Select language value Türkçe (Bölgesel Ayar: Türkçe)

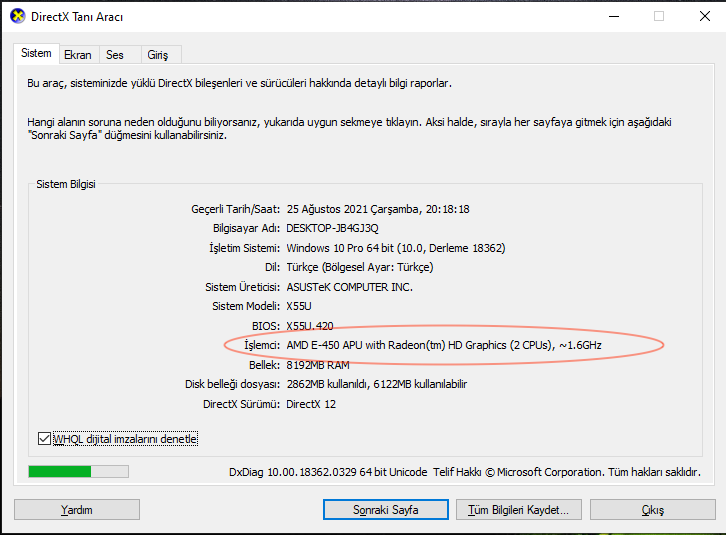(x=360, y=267)
